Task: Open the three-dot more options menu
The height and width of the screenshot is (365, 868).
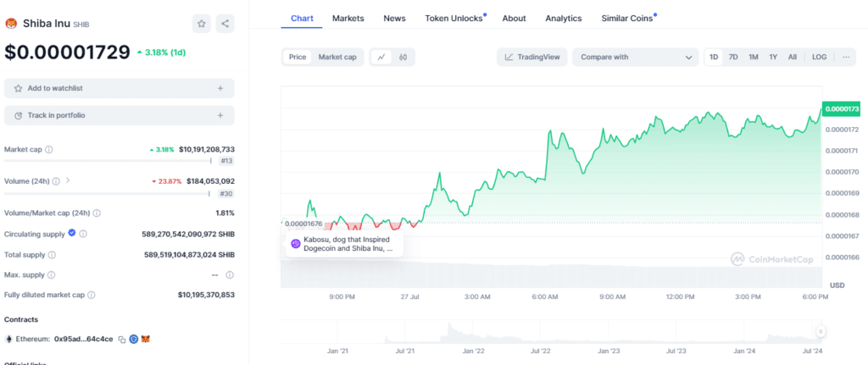Action: (846, 57)
